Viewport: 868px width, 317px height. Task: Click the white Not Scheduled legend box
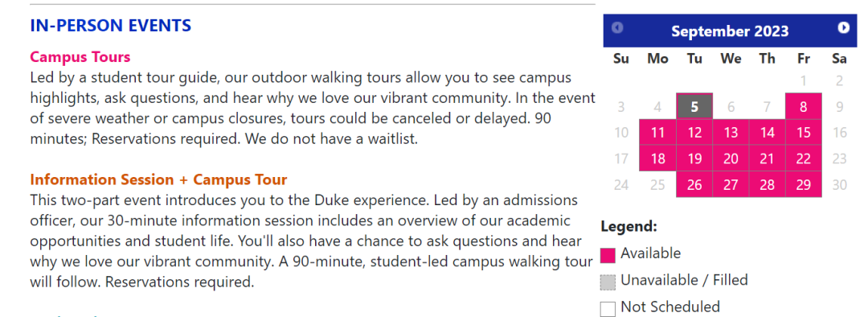point(608,309)
